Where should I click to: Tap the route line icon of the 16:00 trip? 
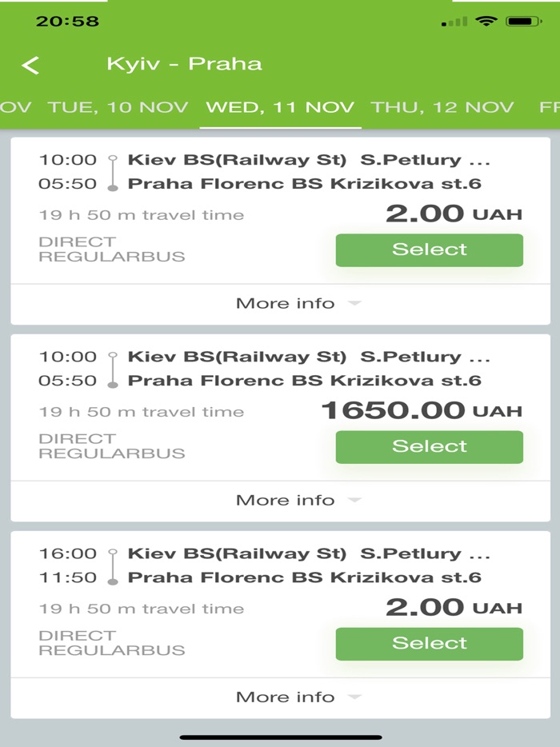coord(113,565)
